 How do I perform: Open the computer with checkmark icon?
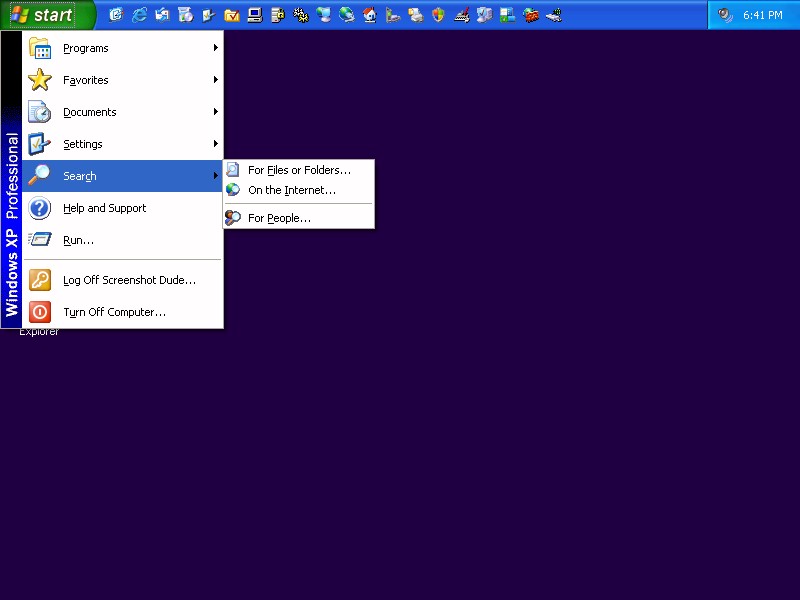coord(485,15)
